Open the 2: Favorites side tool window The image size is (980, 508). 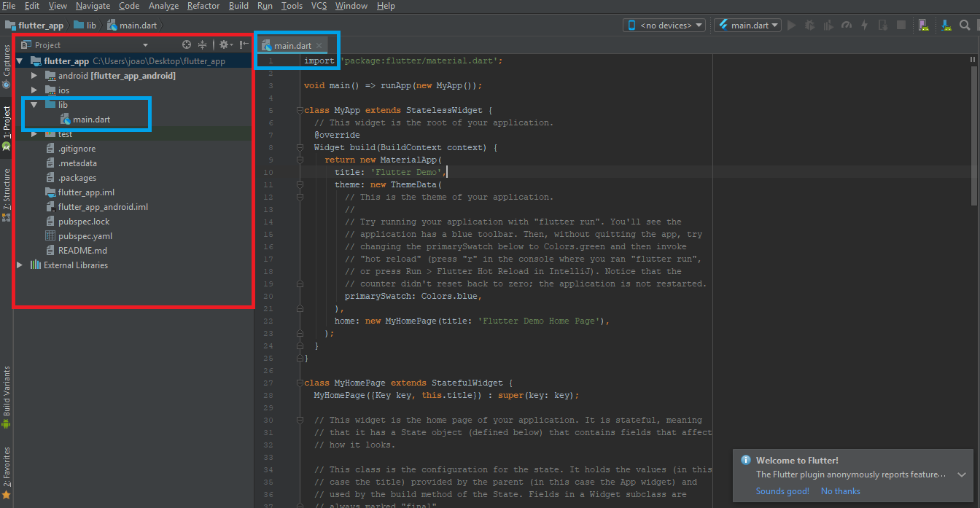pos(7,473)
